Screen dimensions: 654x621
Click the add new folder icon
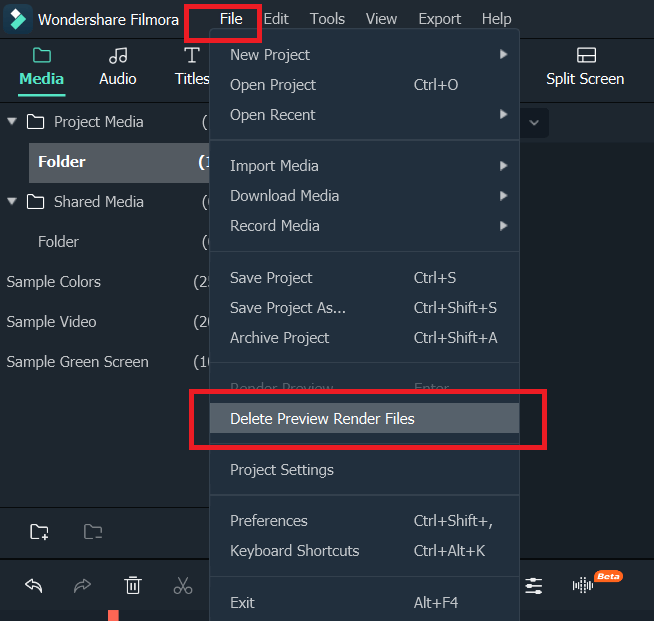click(39, 532)
